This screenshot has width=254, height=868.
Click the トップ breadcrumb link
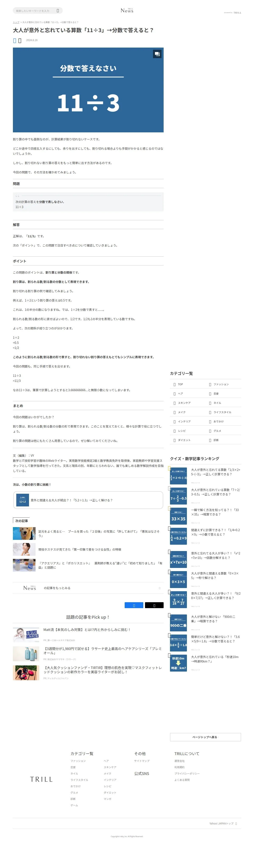16,22
